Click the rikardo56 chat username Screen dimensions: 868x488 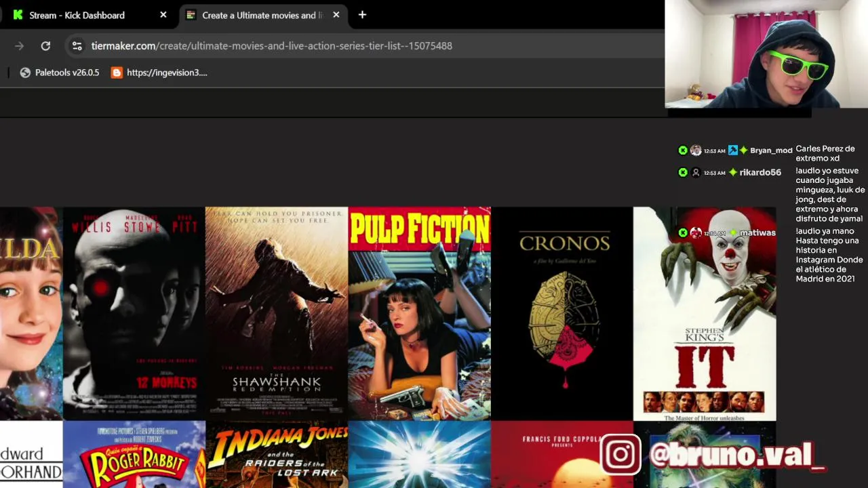pos(760,173)
